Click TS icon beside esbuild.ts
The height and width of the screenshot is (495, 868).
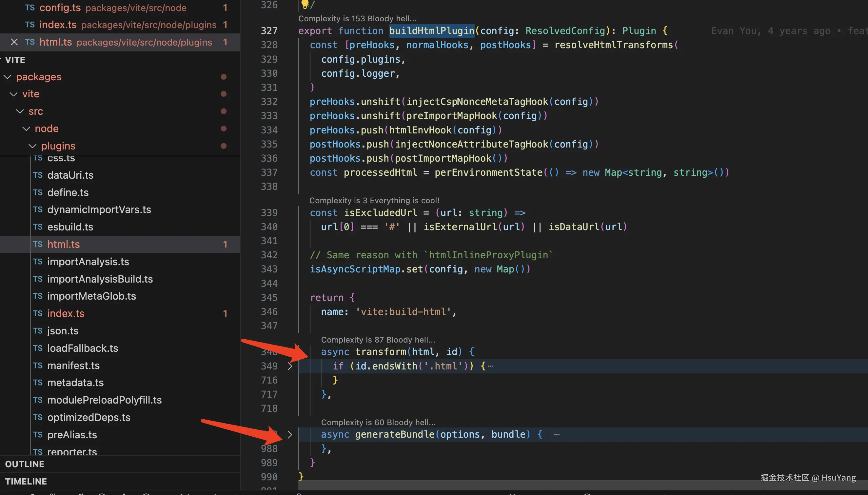pyautogui.click(x=38, y=227)
